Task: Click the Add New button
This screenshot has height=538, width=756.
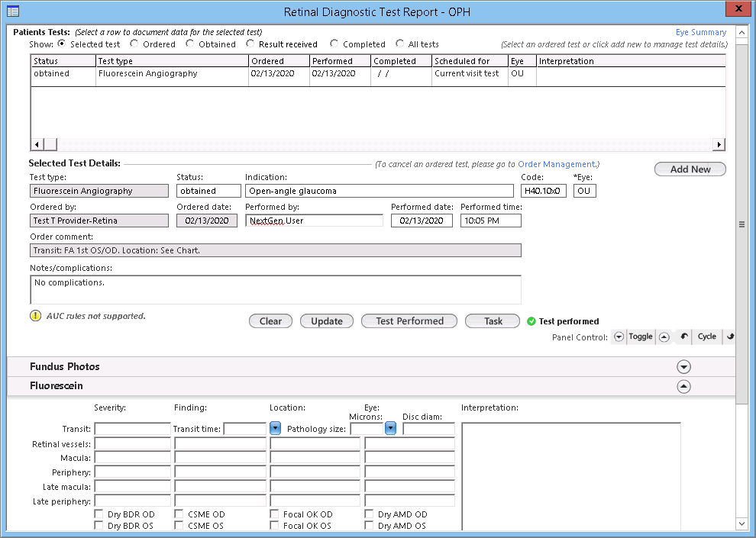Action: tap(690, 169)
